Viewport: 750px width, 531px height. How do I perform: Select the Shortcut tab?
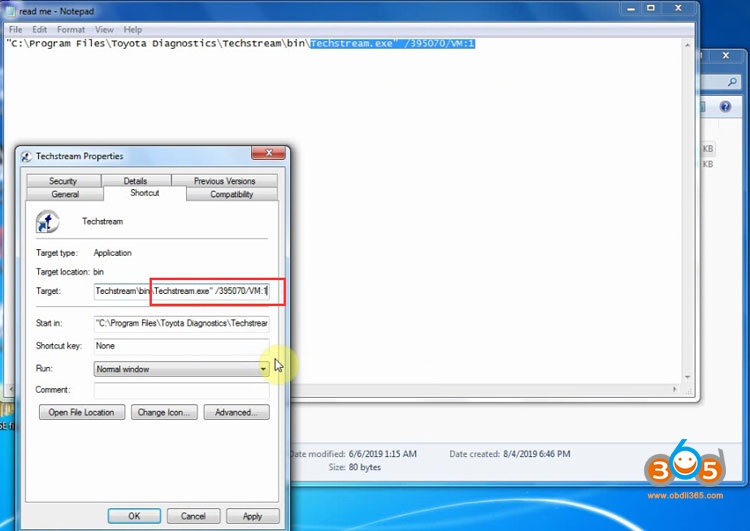click(144, 193)
